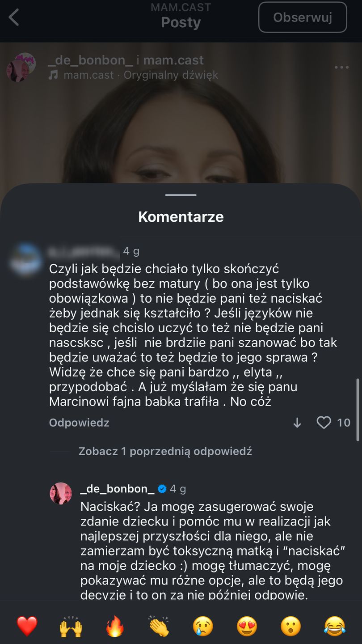React with the clapping hands emoji

coord(159,626)
